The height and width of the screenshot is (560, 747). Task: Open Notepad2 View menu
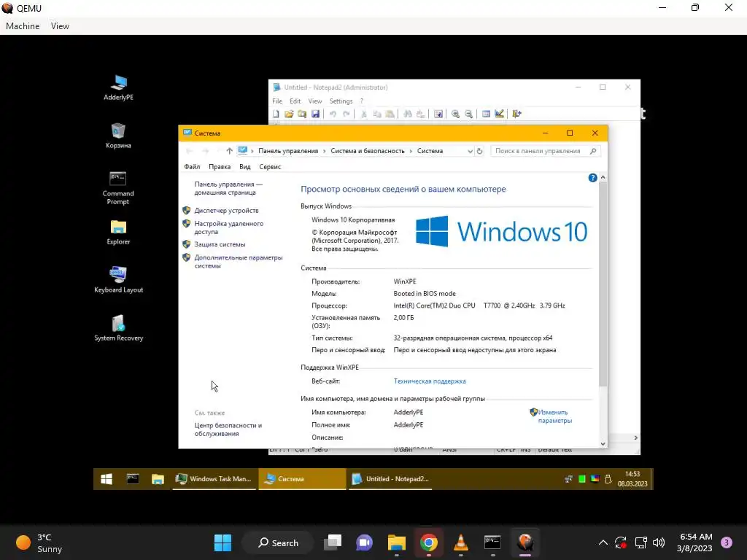coord(315,101)
